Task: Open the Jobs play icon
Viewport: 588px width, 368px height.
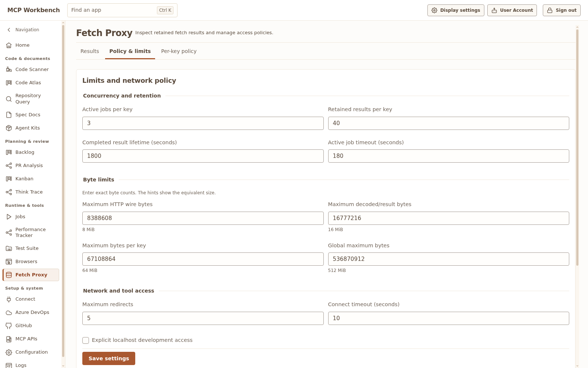Action: point(9,217)
